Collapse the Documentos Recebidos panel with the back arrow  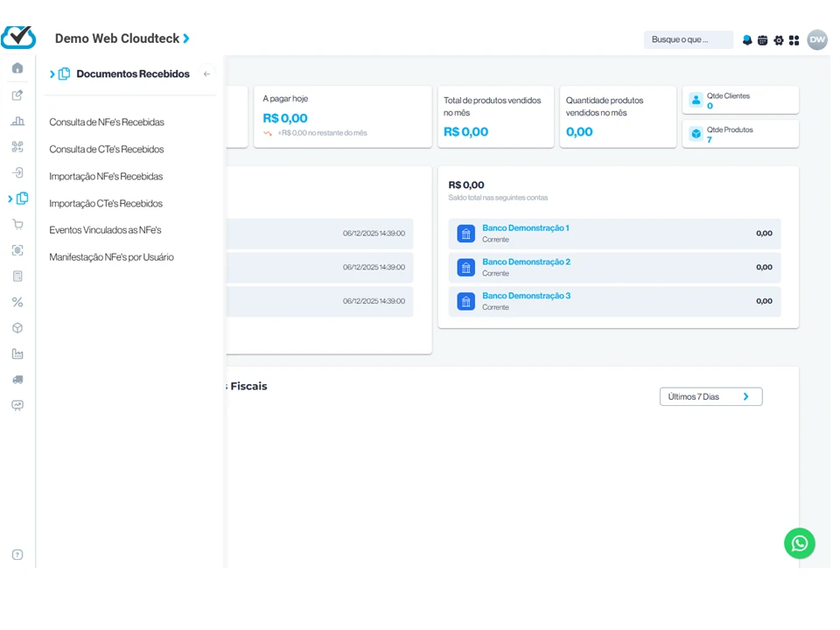coord(206,74)
